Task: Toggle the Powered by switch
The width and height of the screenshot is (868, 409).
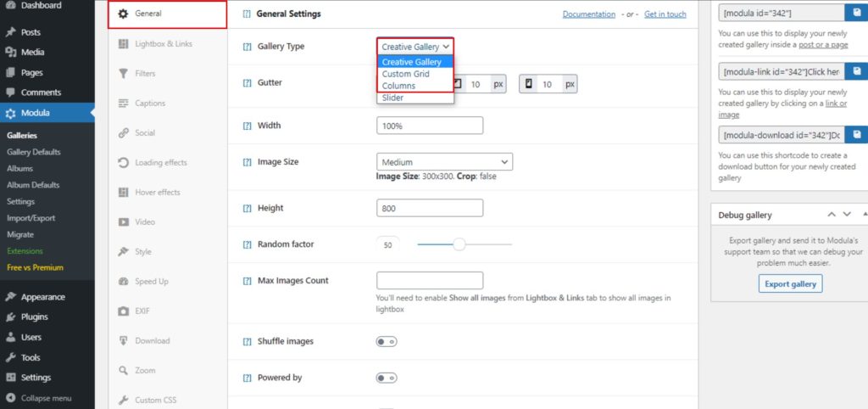Action: (387, 378)
